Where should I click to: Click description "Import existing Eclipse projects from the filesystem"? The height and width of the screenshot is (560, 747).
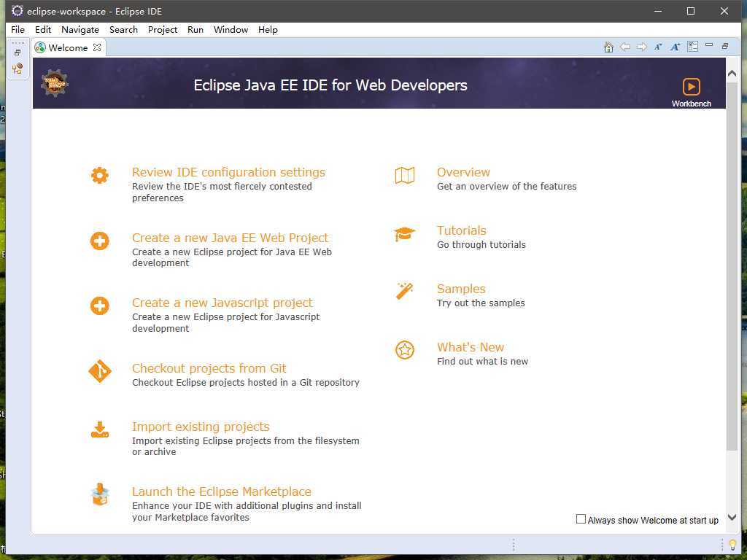246,441
